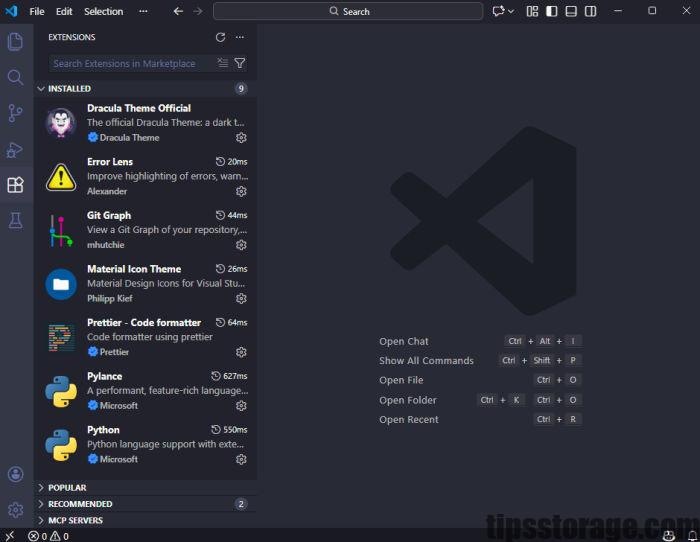Image resolution: width=700 pixels, height=542 pixels.
Task: Open Copilot status icon in status bar
Action: [668, 536]
